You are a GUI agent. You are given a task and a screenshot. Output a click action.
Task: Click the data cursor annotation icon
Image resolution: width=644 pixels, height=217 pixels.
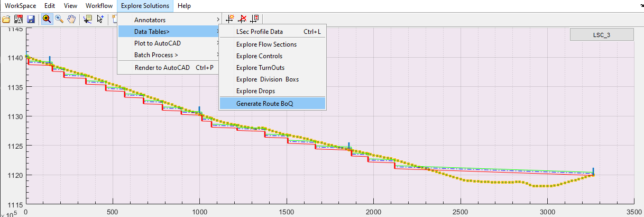[87, 19]
